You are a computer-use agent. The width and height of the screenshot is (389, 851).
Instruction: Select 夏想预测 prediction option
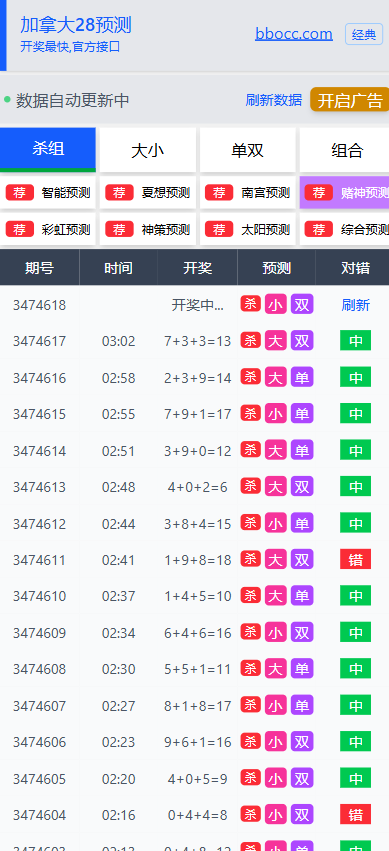point(148,193)
